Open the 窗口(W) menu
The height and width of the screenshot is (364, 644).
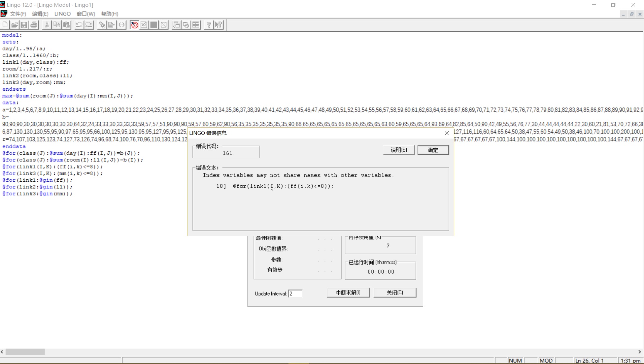[x=86, y=14]
